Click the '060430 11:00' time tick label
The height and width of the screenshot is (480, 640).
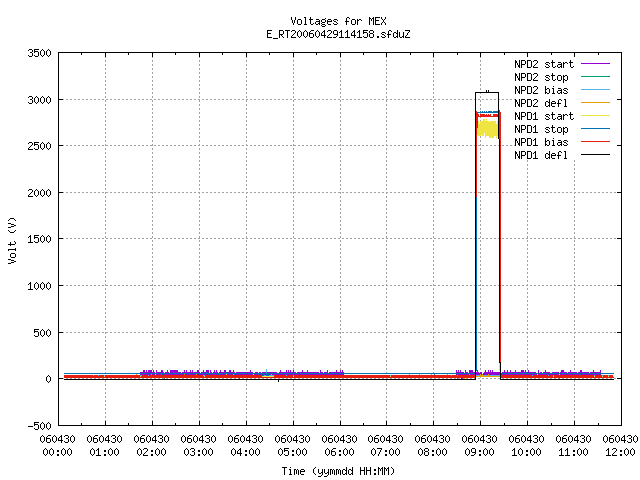(x=573, y=446)
